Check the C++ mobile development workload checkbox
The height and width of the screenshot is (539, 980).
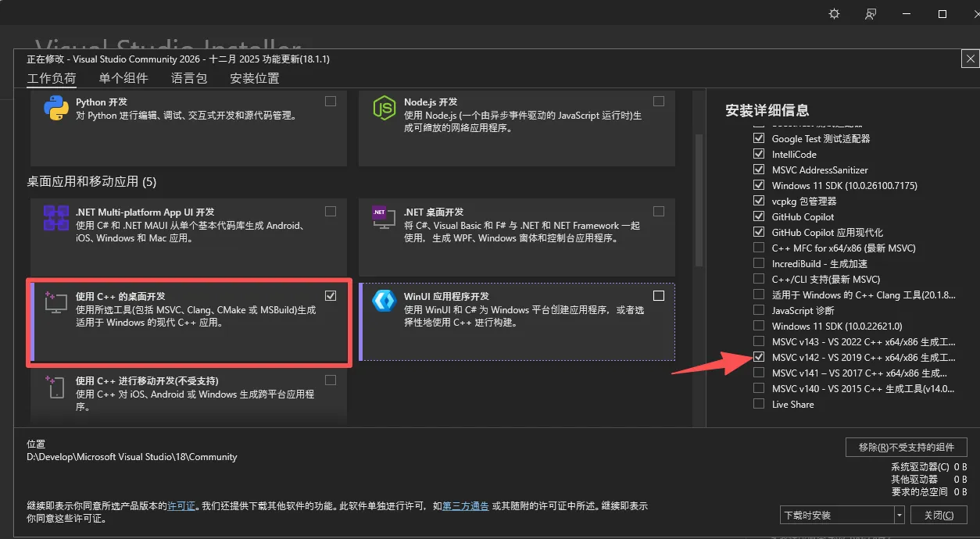[x=331, y=380]
